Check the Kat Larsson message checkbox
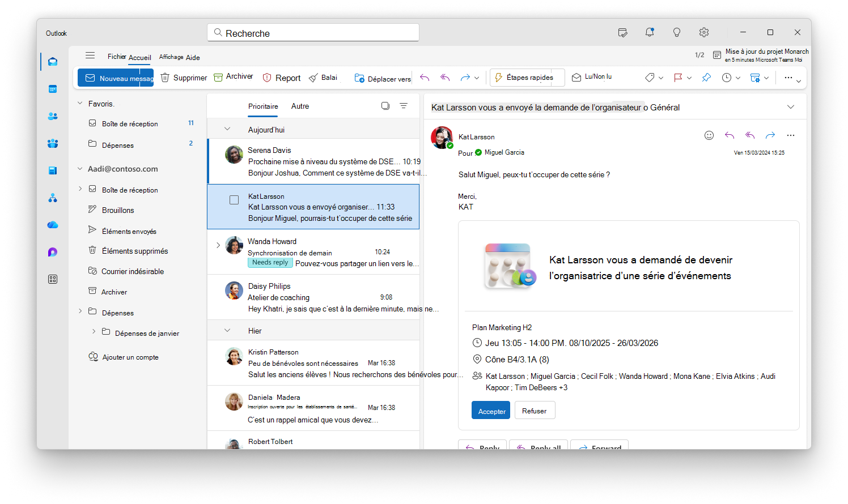This screenshot has width=848, height=504. click(234, 200)
